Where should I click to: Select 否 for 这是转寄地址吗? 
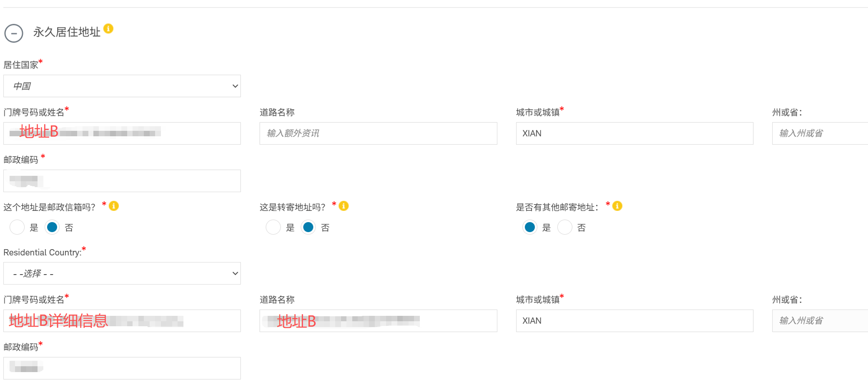pos(308,227)
